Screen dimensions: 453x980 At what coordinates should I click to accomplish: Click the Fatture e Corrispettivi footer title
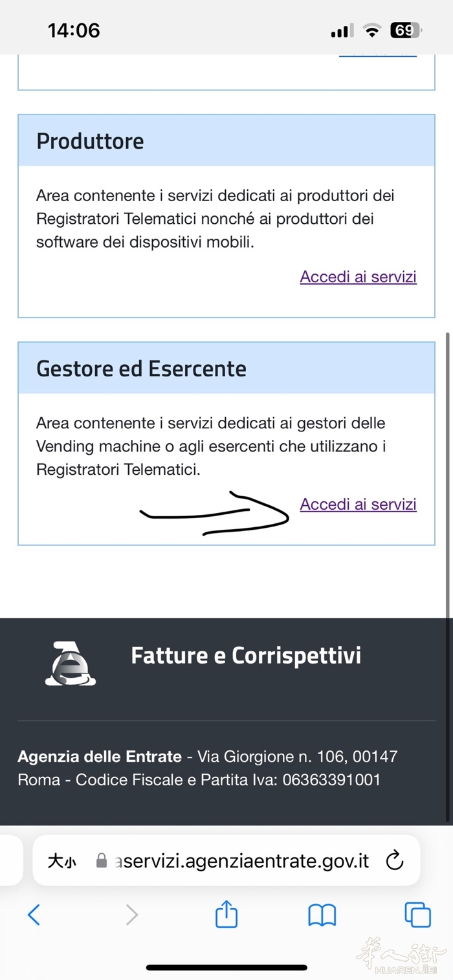tap(246, 655)
